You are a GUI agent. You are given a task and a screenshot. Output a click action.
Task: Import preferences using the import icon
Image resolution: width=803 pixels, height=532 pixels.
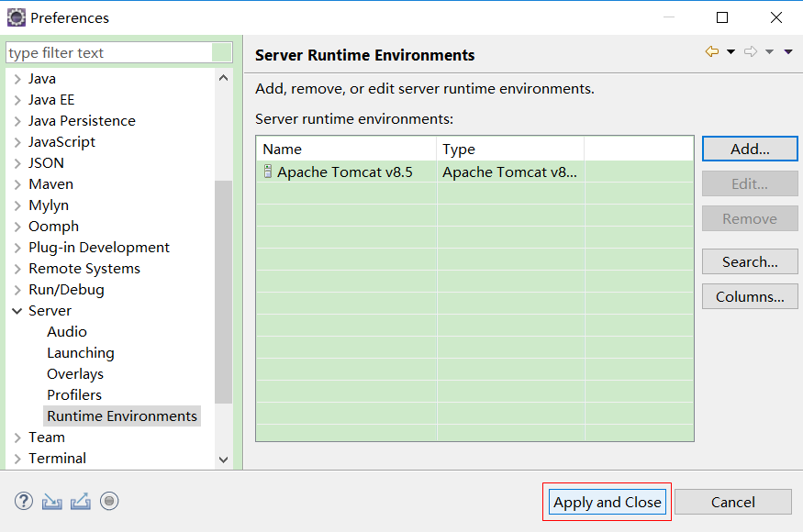click(51, 501)
